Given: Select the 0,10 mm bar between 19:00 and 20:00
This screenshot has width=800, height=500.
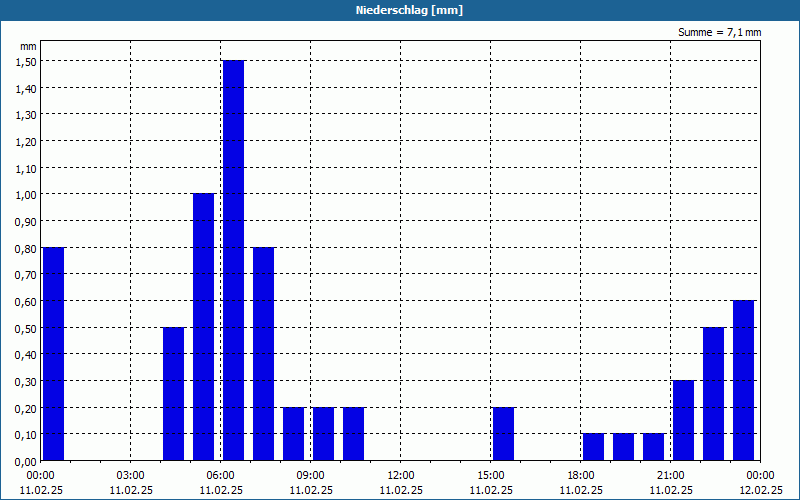Looking at the screenshot, I should (623, 447).
